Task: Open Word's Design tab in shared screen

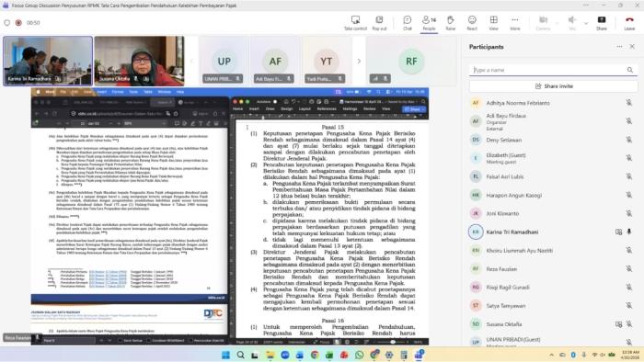Action: (x=286, y=109)
